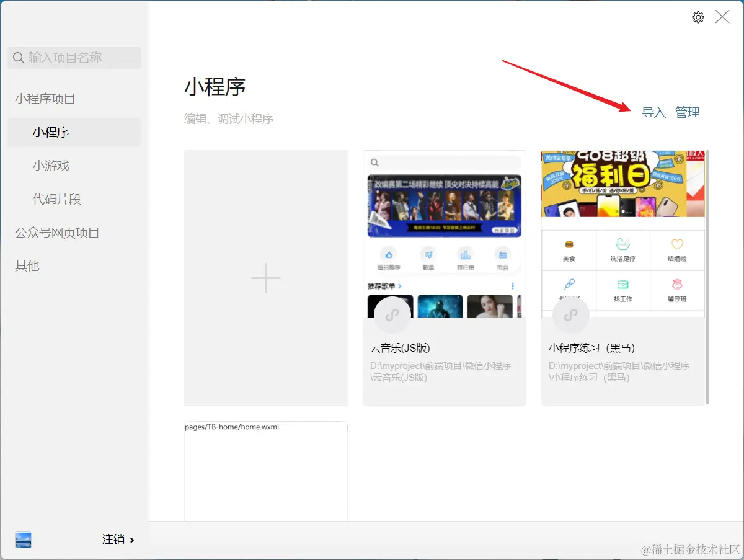Click the 小程序练习（黑马） project title
Image resolution: width=744 pixels, height=560 pixels.
[x=592, y=348]
